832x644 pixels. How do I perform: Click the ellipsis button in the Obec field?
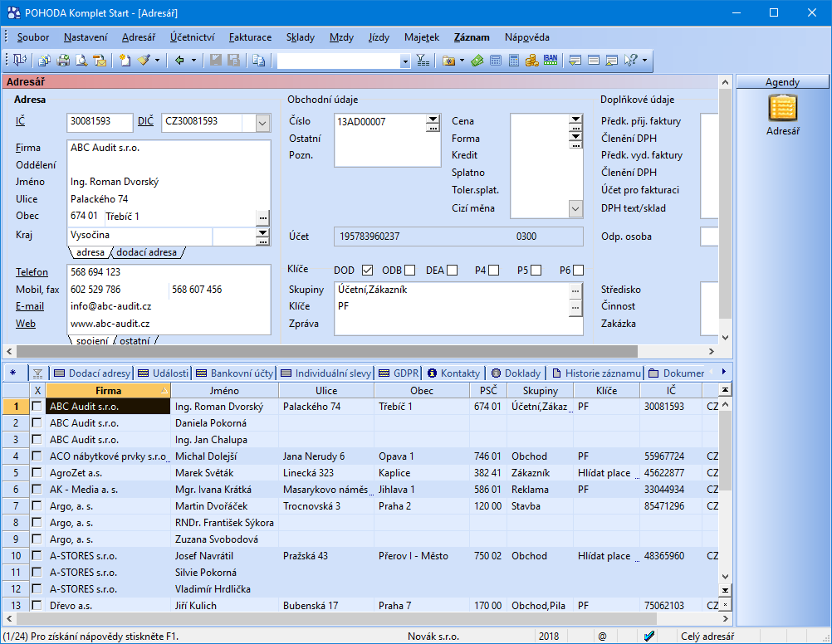(262, 217)
